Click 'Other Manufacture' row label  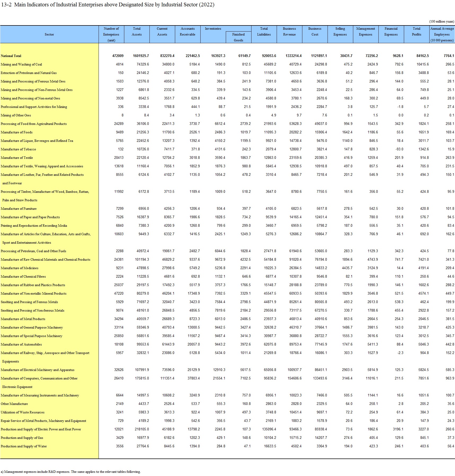(x=14, y=404)
